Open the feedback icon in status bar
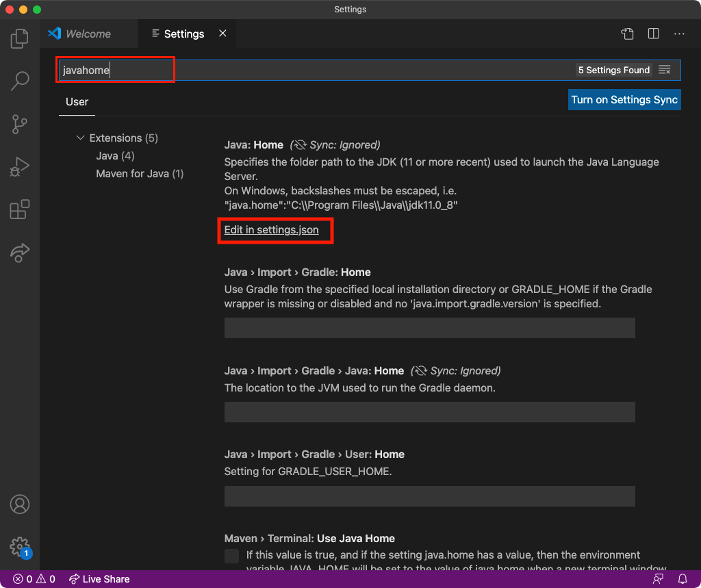The image size is (701, 588). tap(658, 579)
